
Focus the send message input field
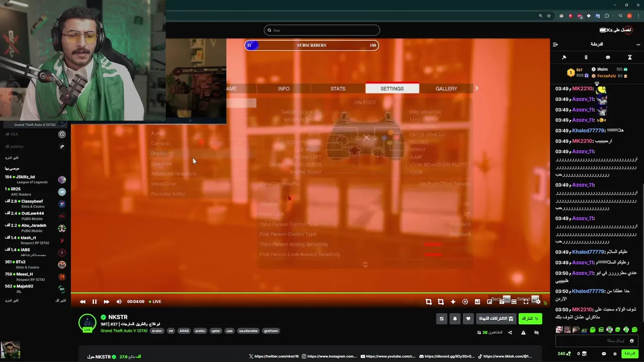click(x=597, y=341)
